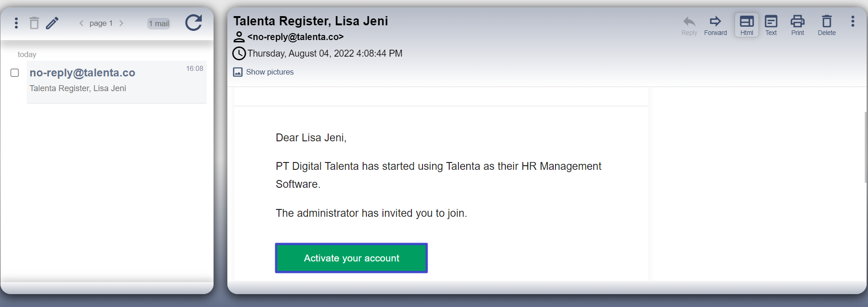Open the message more options menu
The height and width of the screenshot is (307, 868).
tap(853, 22)
